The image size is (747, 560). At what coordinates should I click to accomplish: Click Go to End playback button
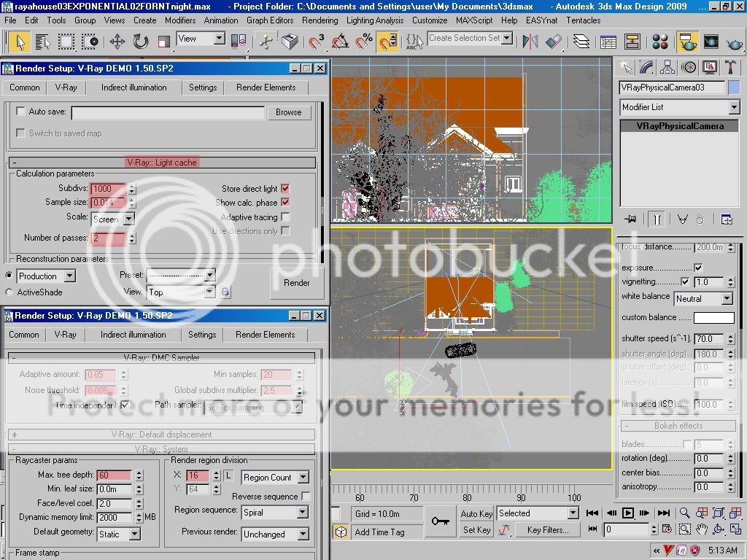[663, 513]
